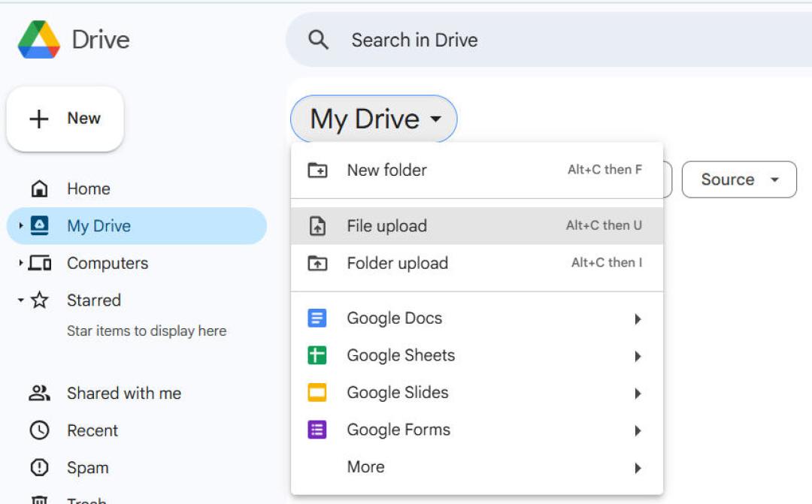Select My Drive in the sidebar

[x=137, y=226]
